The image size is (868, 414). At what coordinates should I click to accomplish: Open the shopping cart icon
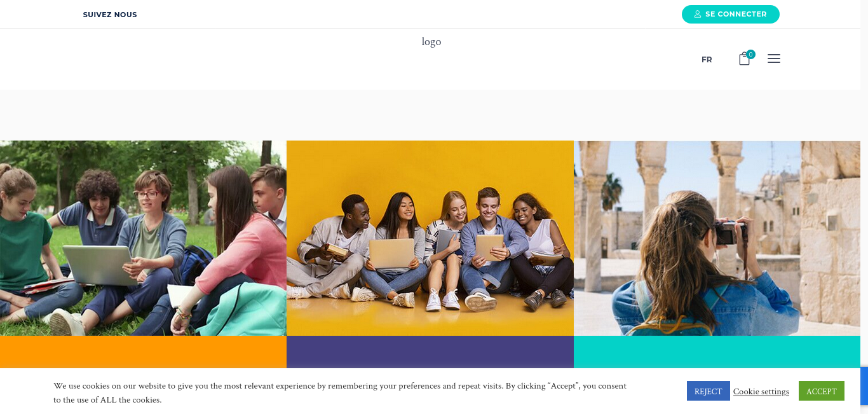(x=744, y=59)
